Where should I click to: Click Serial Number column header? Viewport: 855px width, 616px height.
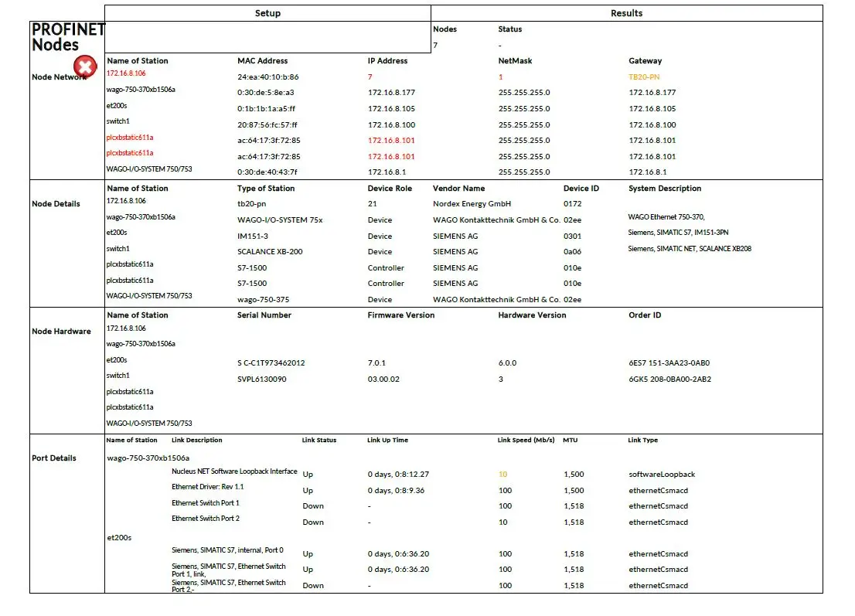coord(264,315)
